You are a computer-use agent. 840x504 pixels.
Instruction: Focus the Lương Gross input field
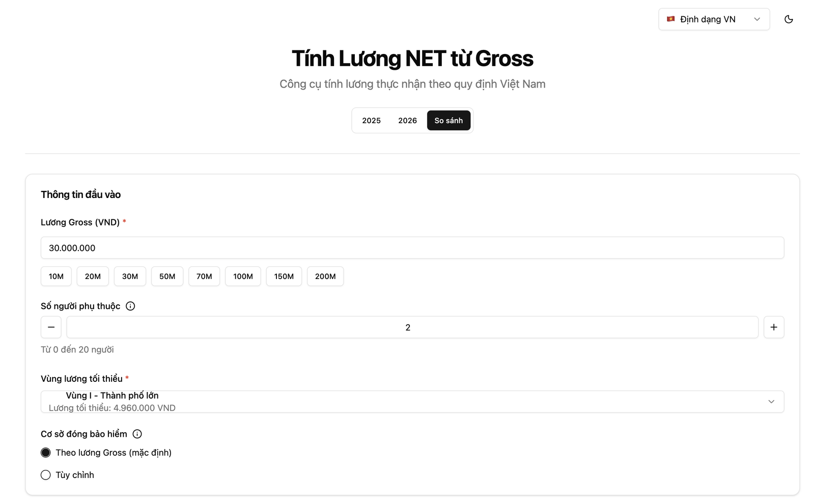click(x=412, y=248)
